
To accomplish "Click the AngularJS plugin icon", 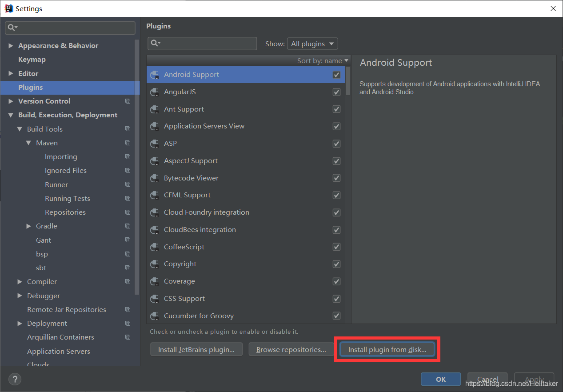I will (155, 92).
